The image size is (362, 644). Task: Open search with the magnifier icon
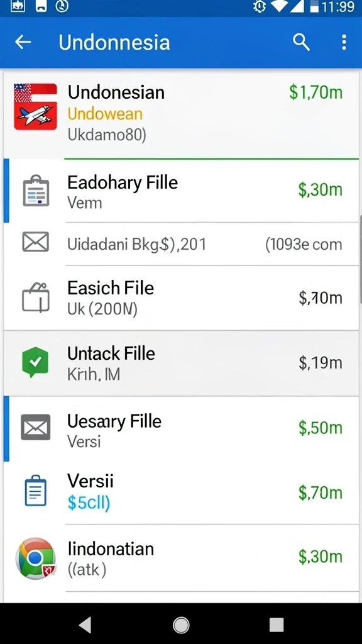[301, 42]
